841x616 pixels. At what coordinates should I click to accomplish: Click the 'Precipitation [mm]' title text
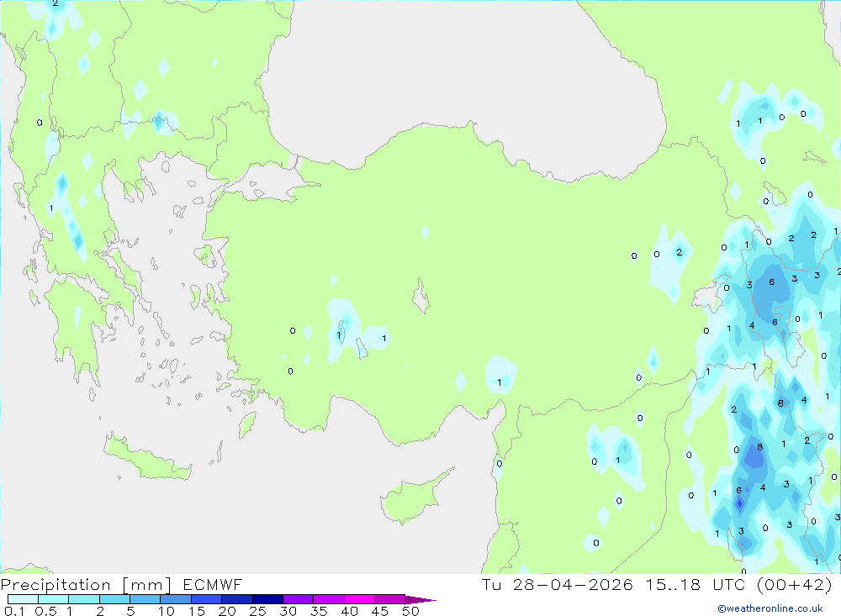tap(86, 585)
